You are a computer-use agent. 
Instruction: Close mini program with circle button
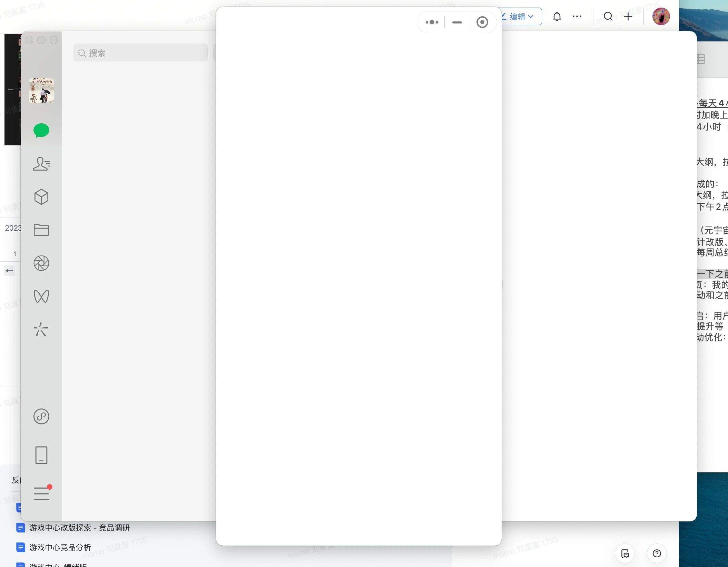pos(482,22)
